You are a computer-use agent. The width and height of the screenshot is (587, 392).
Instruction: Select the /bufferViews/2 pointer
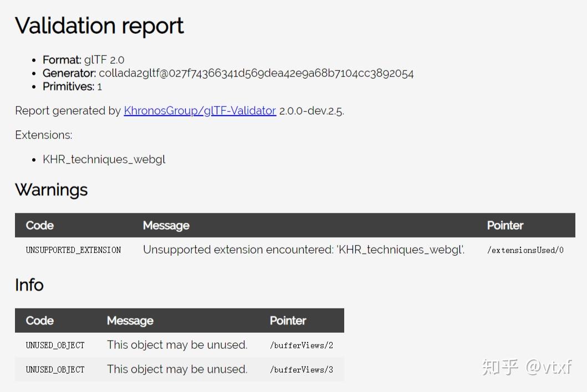[302, 345]
